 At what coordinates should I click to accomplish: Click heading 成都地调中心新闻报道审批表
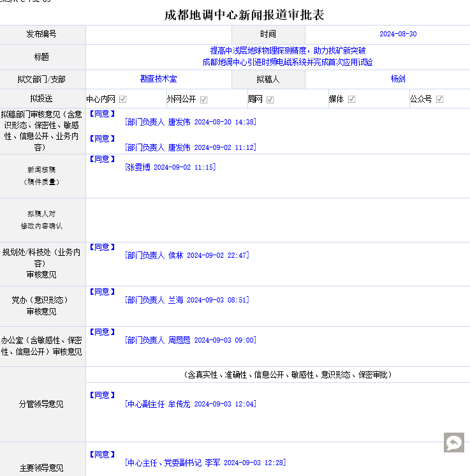coord(244,15)
